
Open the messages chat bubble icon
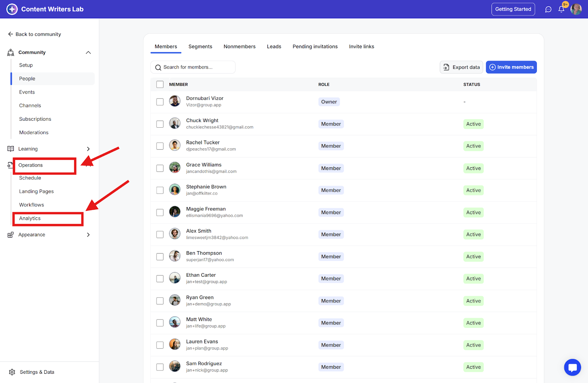coord(548,9)
